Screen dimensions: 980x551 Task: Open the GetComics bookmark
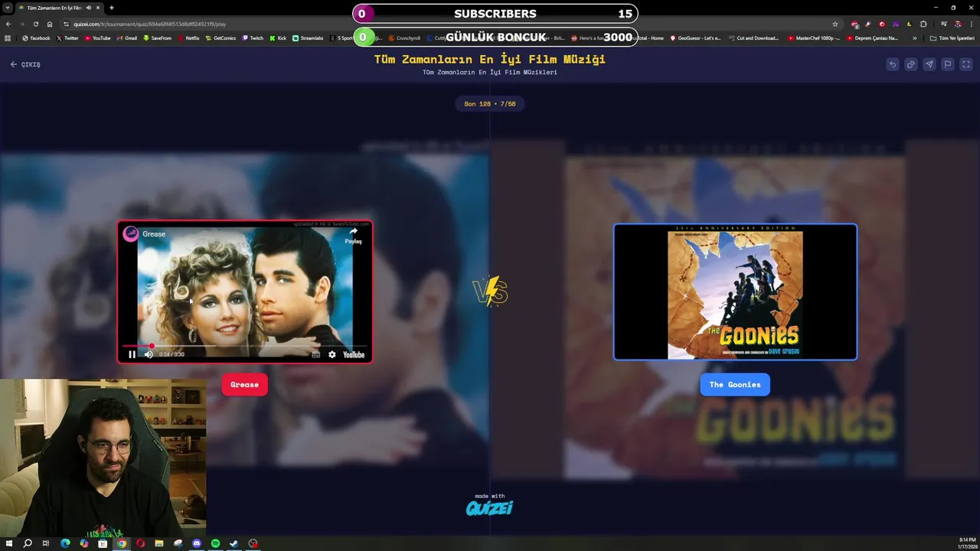point(221,37)
